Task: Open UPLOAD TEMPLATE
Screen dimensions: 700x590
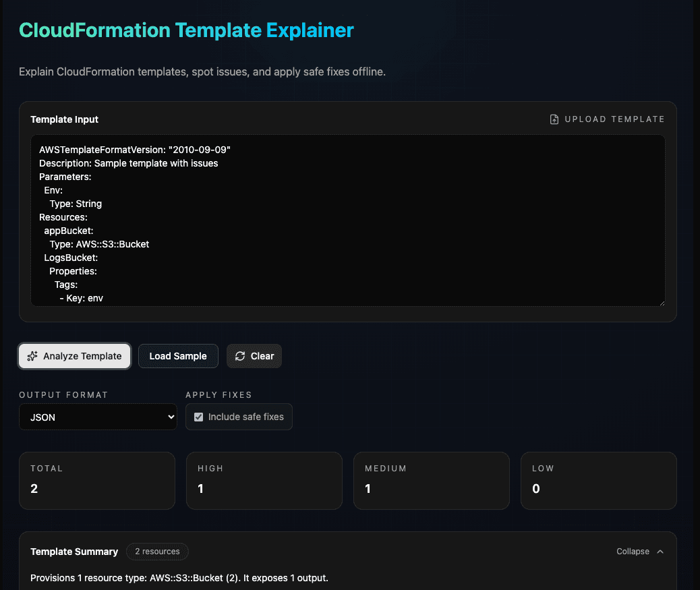Action: tap(606, 119)
